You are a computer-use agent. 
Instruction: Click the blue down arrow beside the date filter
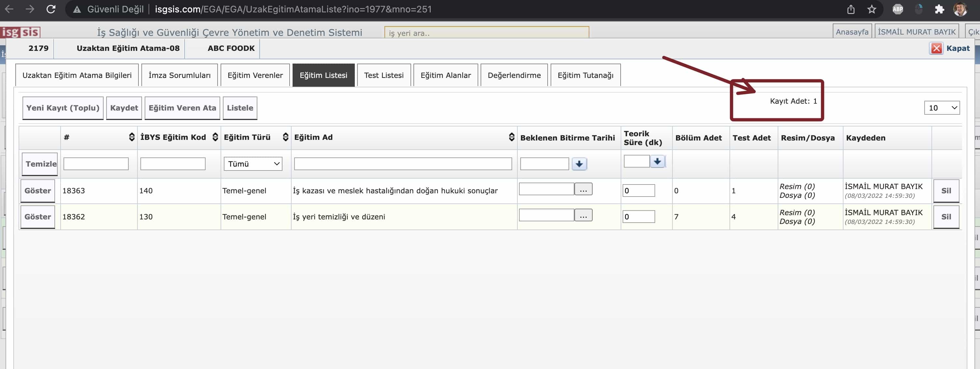[x=579, y=164]
